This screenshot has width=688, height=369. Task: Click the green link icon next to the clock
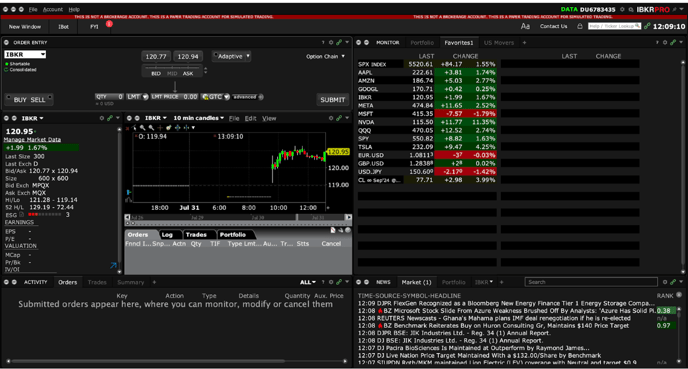[x=647, y=26]
